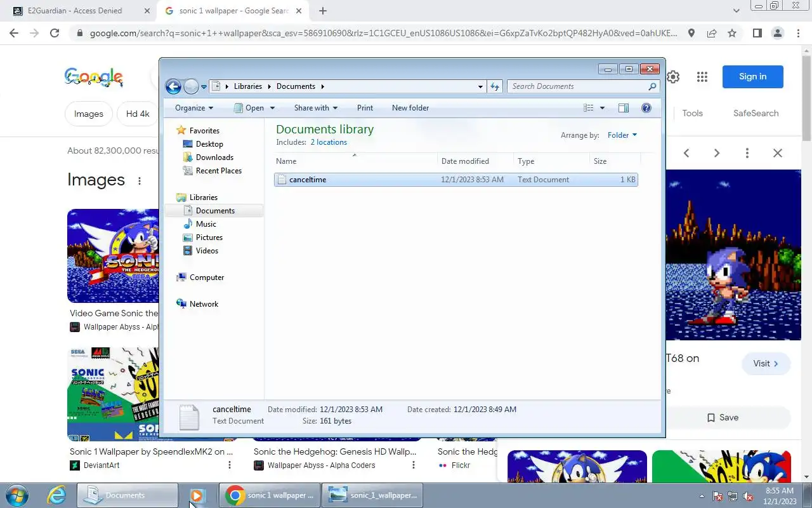Select Favorites in navigation pane
The image size is (812, 508).
point(204,130)
